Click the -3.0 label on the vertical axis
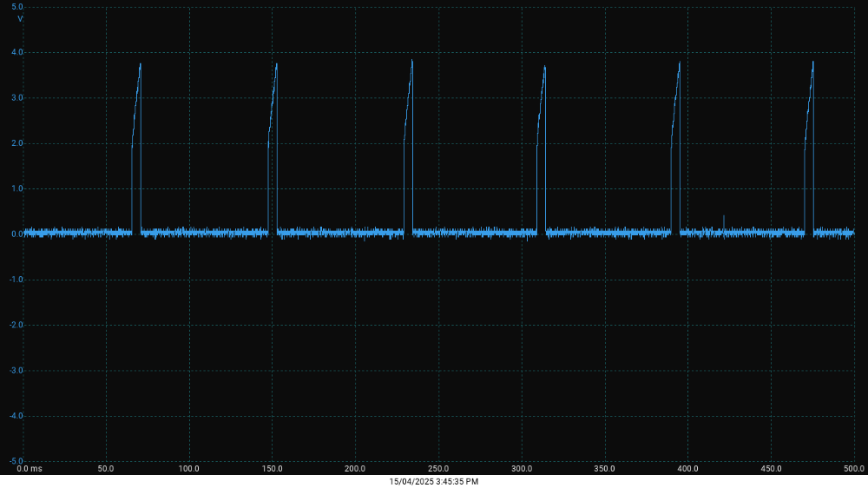This screenshot has width=868, height=488. (x=16, y=371)
